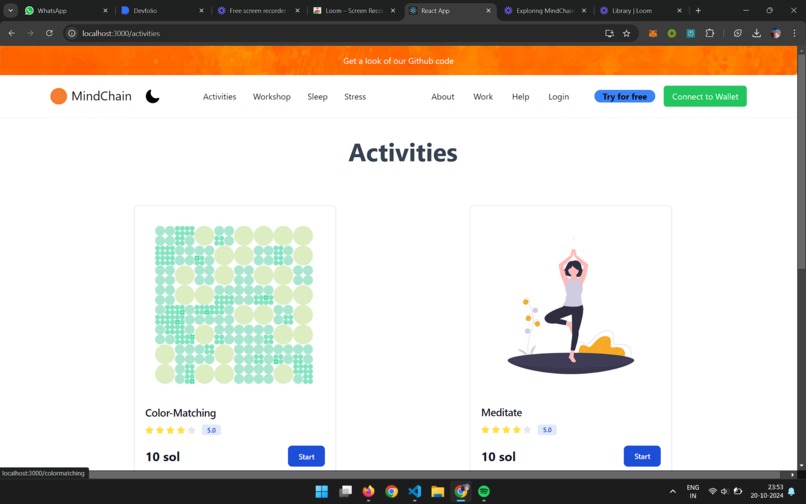Click the first star of Color-Matching rating
Image resolution: width=806 pixels, height=504 pixels.
pyautogui.click(x=150, y=430)
